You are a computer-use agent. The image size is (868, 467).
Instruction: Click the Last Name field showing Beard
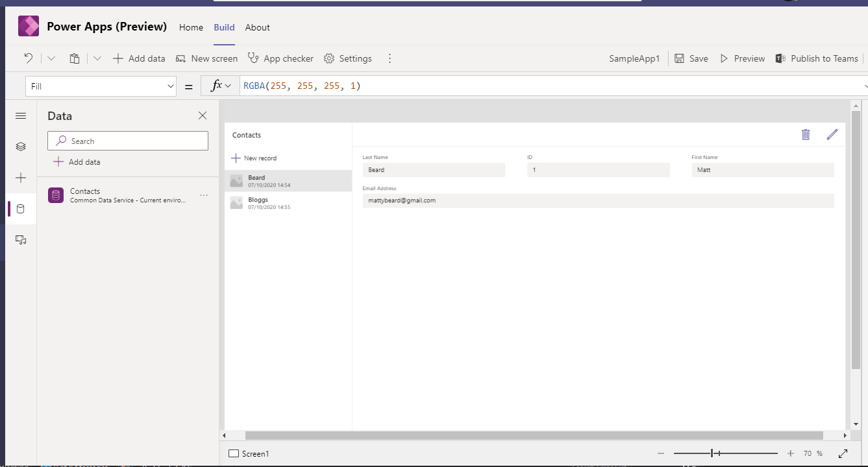point(434,170)
